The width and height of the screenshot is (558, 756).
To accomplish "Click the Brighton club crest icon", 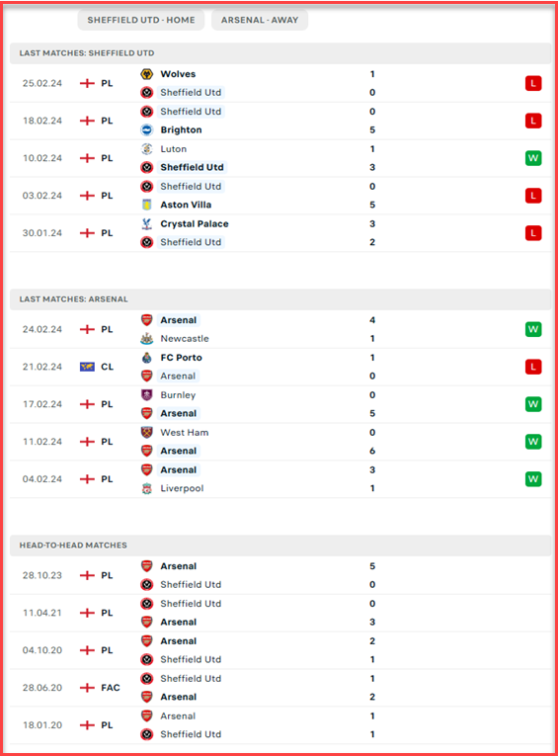I will pos(147,130).
